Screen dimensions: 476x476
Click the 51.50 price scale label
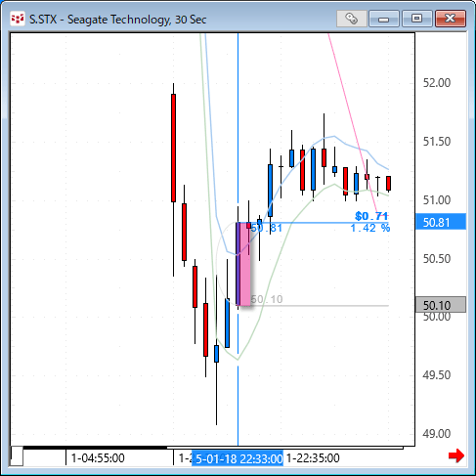[x=437, y=142]
